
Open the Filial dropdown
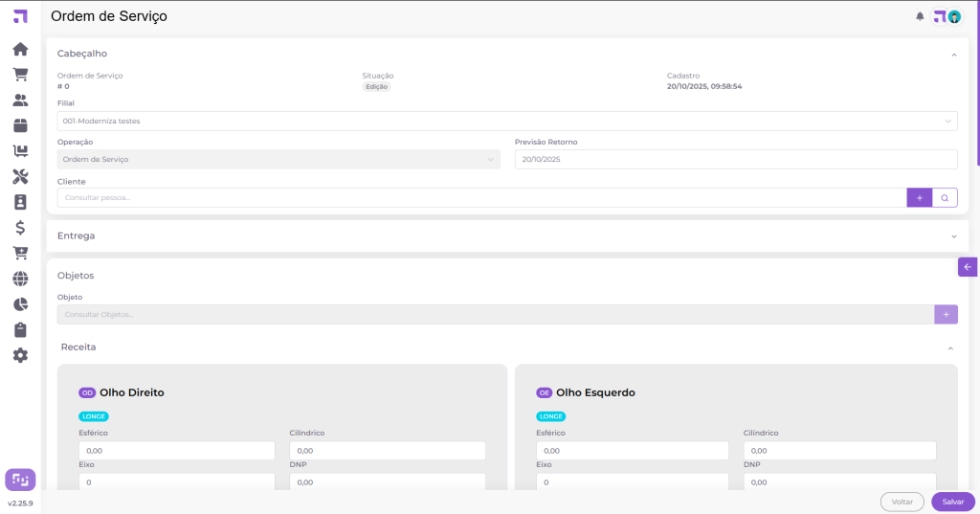pos(507,122)
